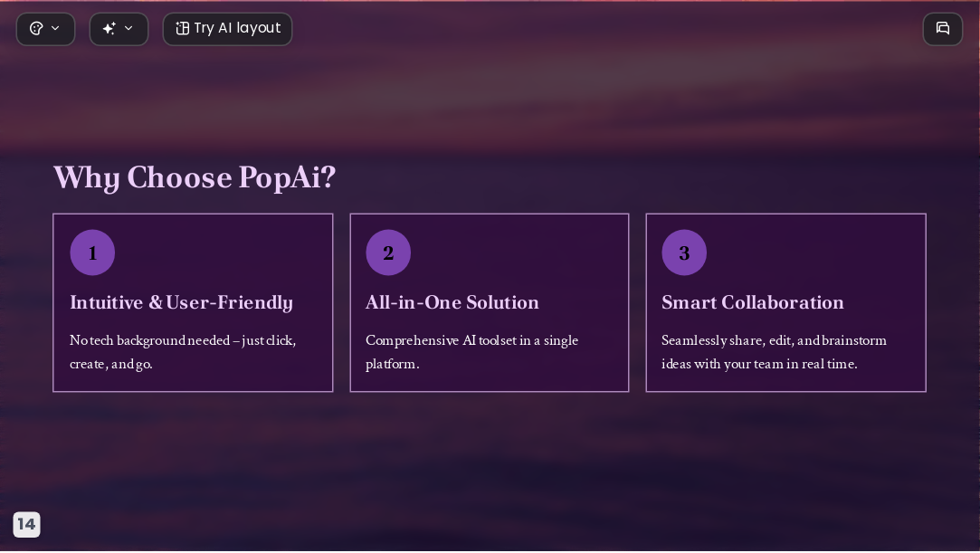The height and width of the screenshot is (553, 980).
Task: Open the comments panel icon
Action: click(x=943, y=29)
